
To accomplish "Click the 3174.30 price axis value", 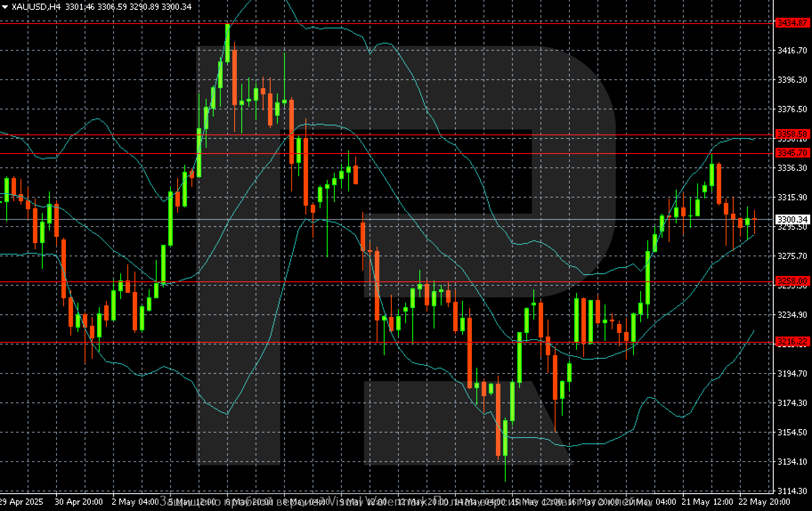I will click(792, 403).
